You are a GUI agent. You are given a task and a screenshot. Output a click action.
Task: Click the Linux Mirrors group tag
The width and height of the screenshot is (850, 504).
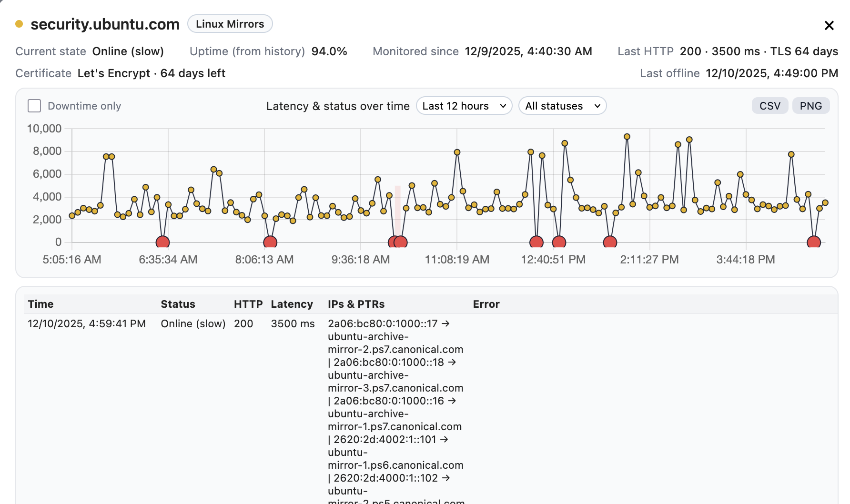click(x=230, y=24)
